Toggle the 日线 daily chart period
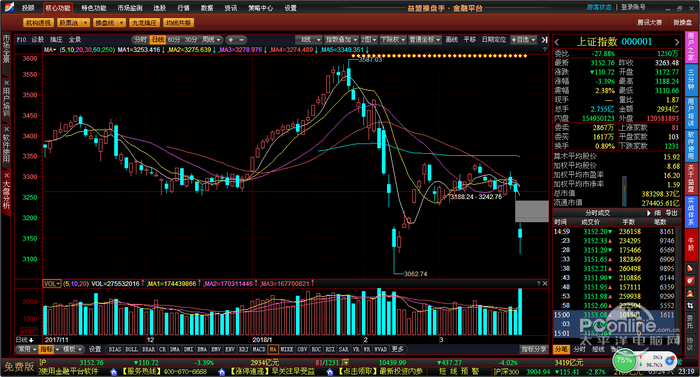700x377 pixels. coord(157,40)
